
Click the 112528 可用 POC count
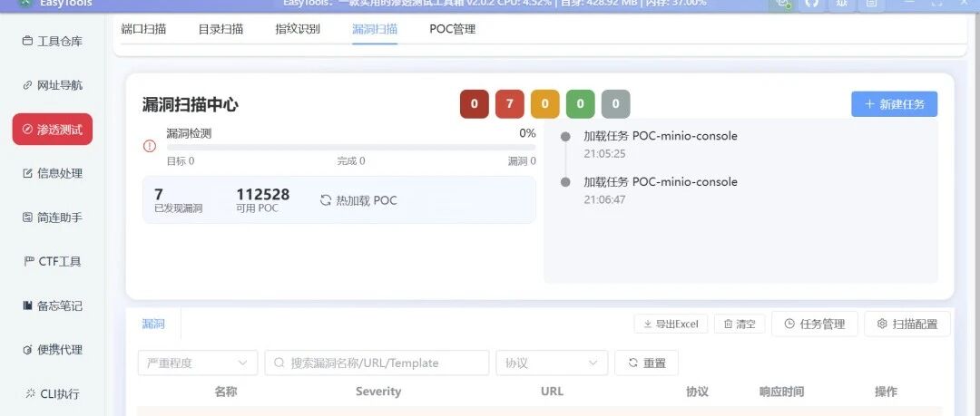pyautogui.click(x=262, y=194)
